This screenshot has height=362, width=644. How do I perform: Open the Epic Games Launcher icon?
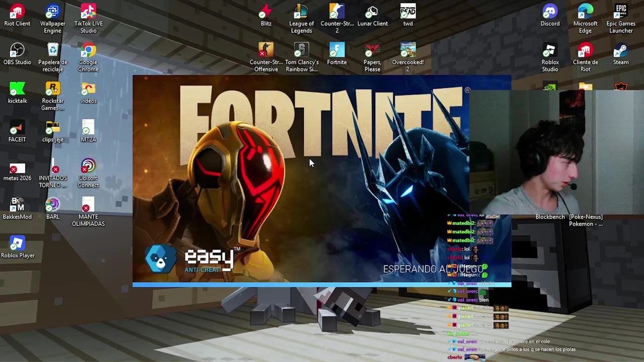[x=621, y=19]
